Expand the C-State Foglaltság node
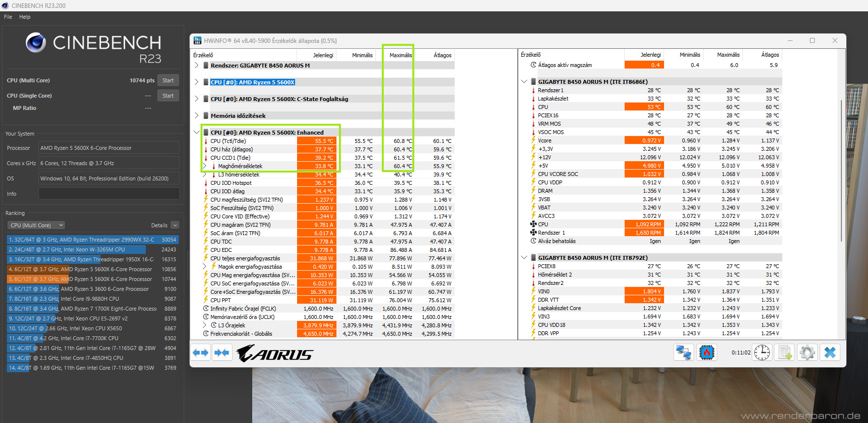This screenshot has width=868, height=423. tap(197, 99)
